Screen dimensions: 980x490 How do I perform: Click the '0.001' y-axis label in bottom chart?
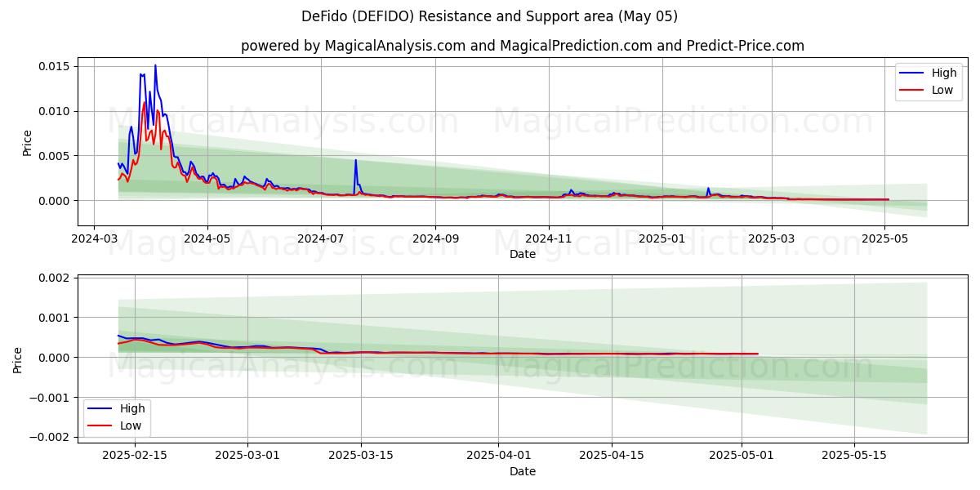point(56,318)
